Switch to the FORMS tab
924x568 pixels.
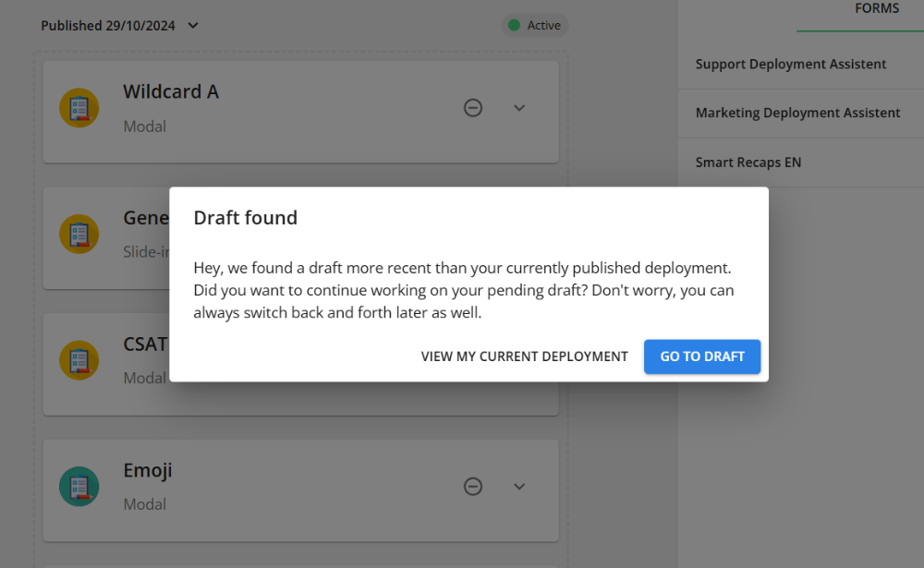tap(876, 8)
